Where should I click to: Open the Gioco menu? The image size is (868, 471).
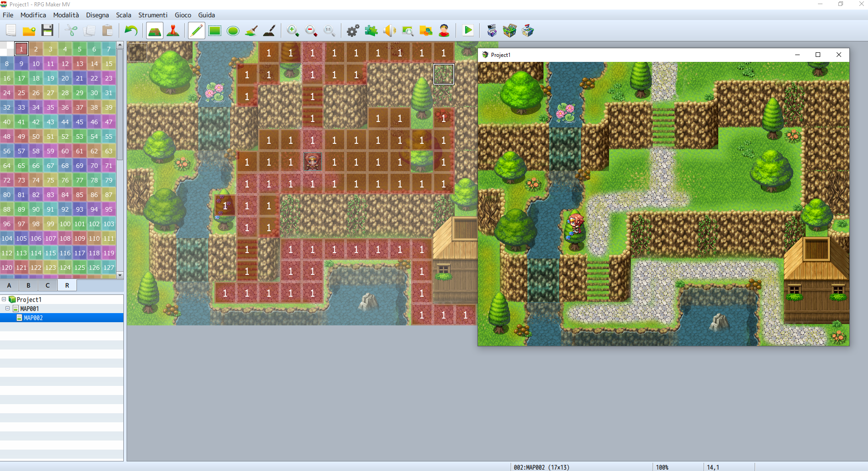[x=183, y=15]
